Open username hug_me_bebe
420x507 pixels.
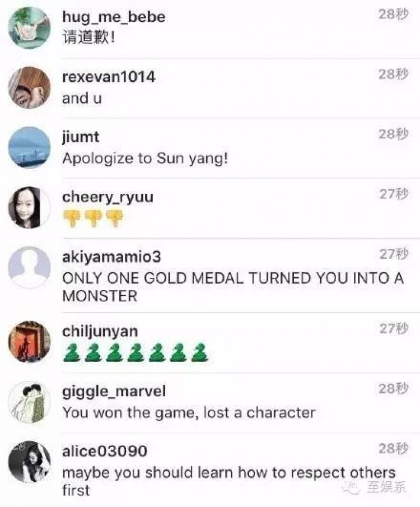tap(114, 17)
